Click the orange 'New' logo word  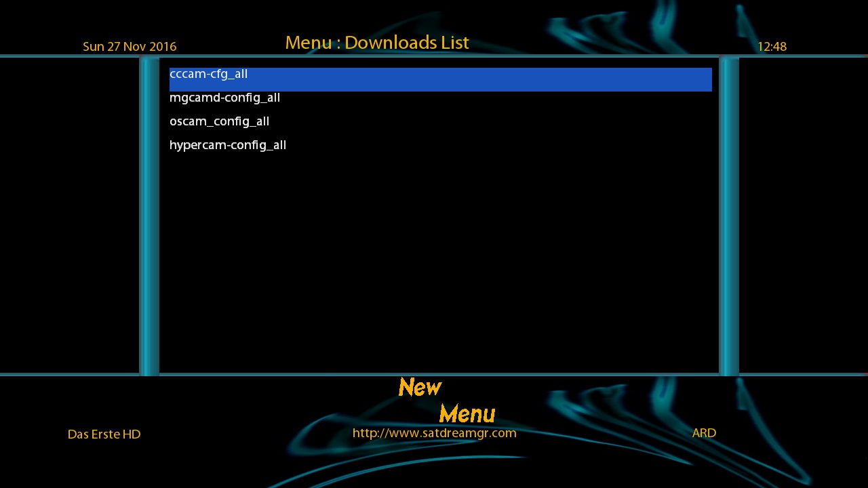point(420,387)
